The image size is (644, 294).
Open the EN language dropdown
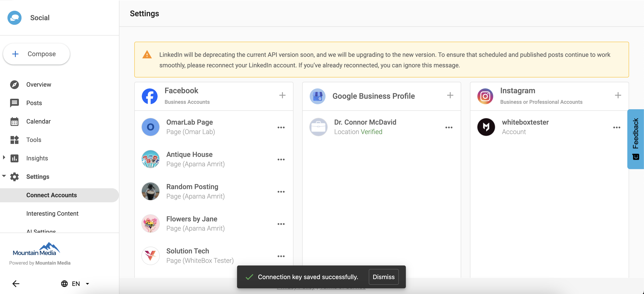tap(75, 284)
